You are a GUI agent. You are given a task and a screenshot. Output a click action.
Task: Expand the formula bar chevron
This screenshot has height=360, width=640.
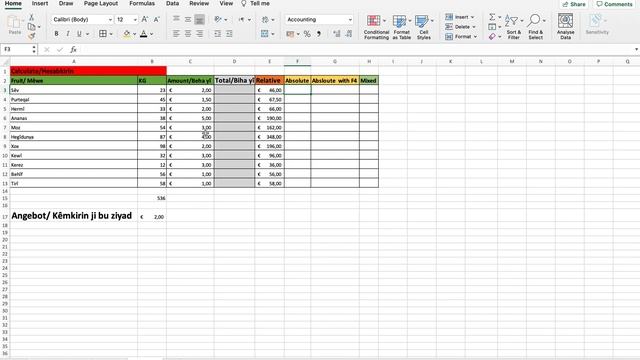tap(636, 49)
